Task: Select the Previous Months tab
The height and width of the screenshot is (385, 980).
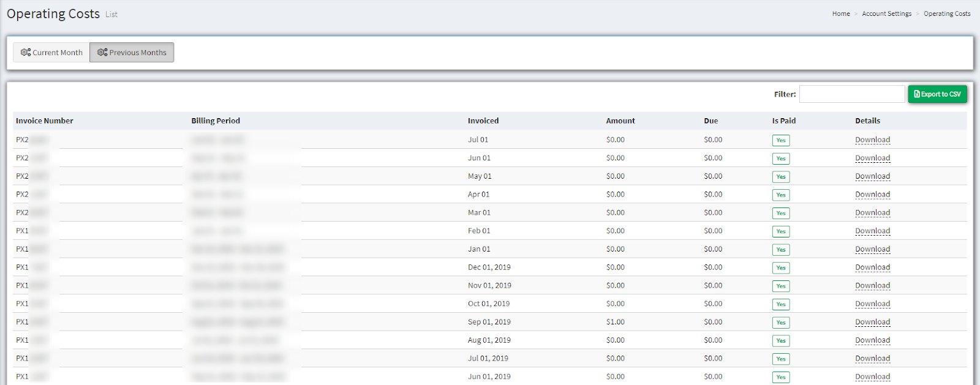Action: (x=132, y=53)
